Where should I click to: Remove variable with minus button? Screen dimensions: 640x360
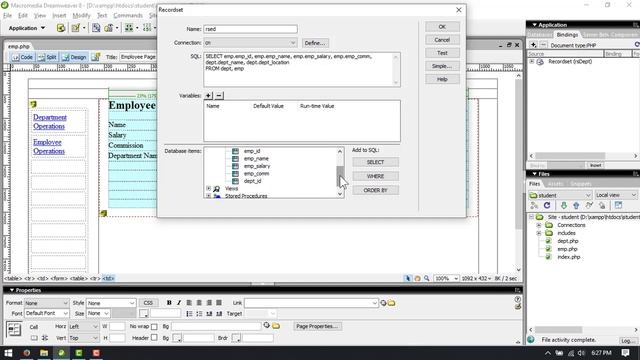(x=219, y=95)
